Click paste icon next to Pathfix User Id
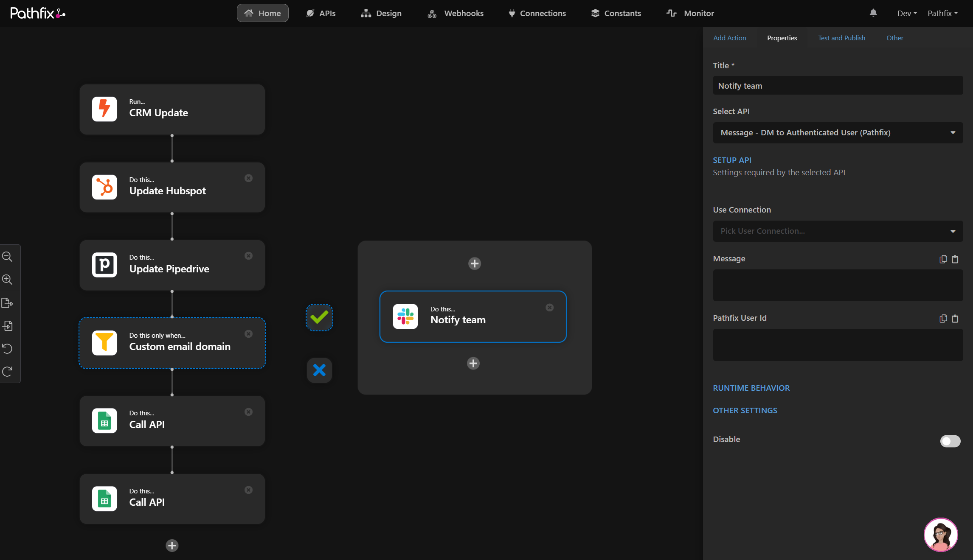 coord(955,319)
